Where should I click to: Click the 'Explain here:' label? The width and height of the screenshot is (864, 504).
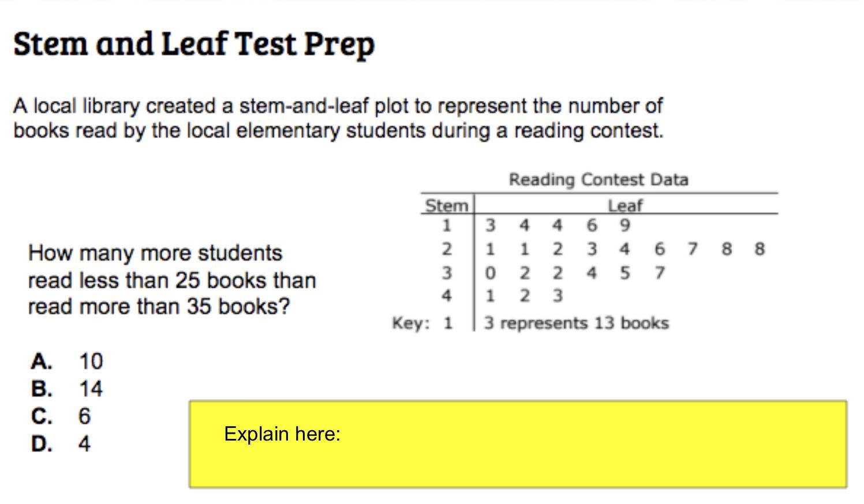click(x=282, y=434)
